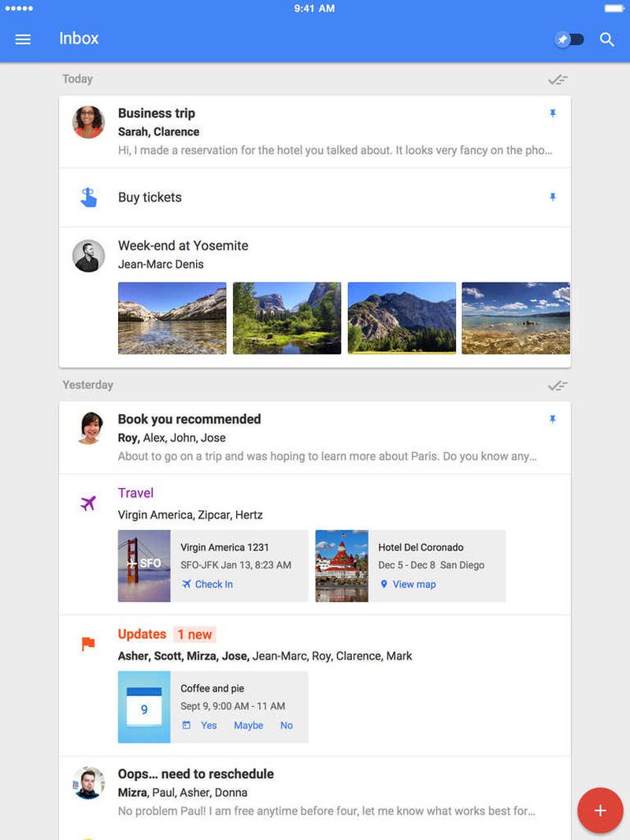630x840 pixels.
Task: Compose a new email with the red plus
Action: [600, 810]
